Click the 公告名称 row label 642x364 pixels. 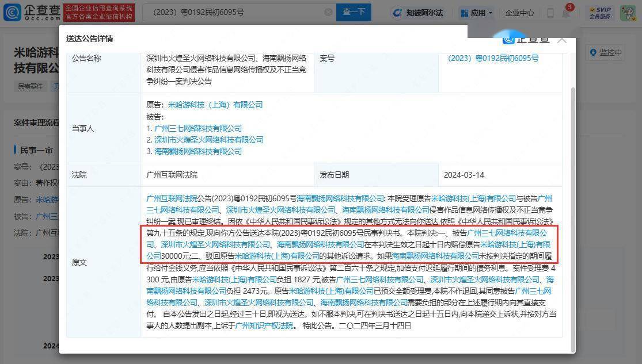(x=86, y=58)
